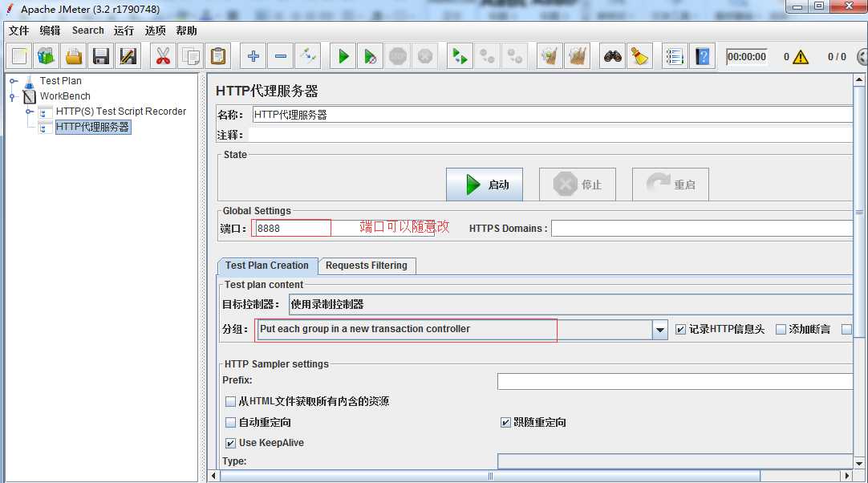868x483 pixels.
Task: Open the Function Helper dialog icon
Action: (674, 56)
